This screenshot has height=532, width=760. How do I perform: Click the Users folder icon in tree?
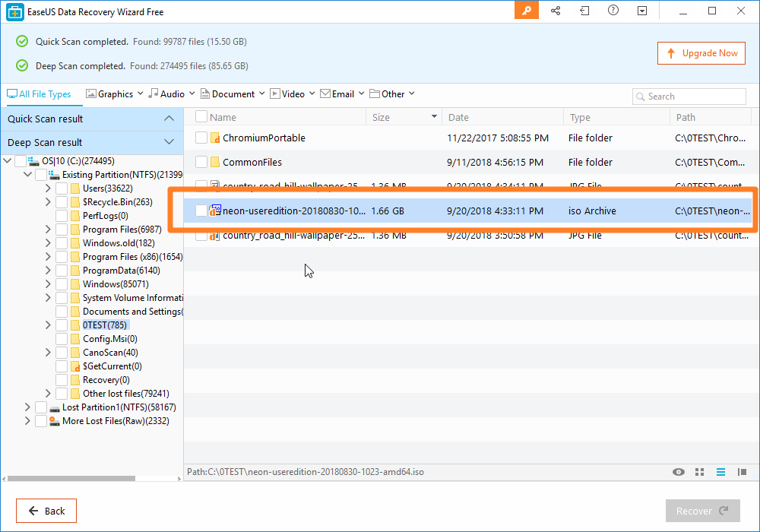point(75,188)
